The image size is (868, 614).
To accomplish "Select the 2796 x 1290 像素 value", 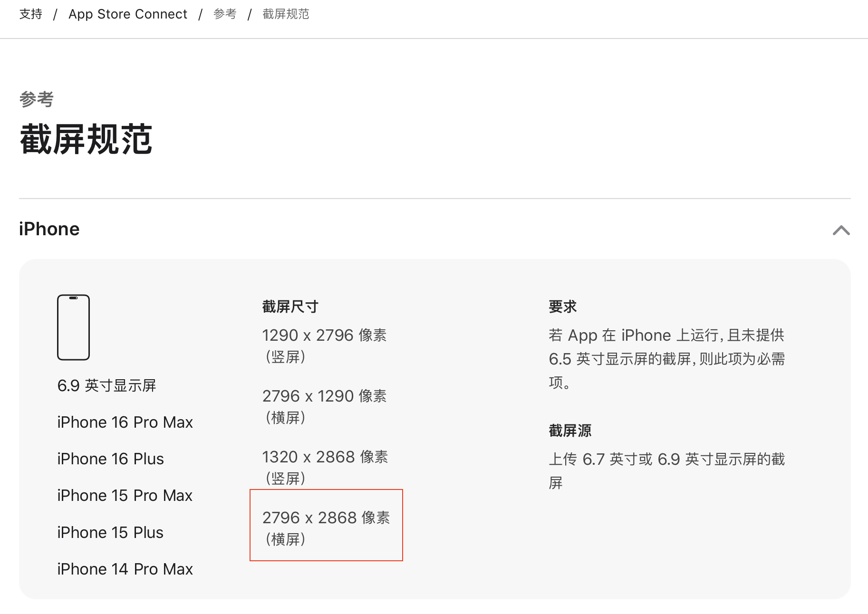I will pyautogui.click(x=325, y=396).
